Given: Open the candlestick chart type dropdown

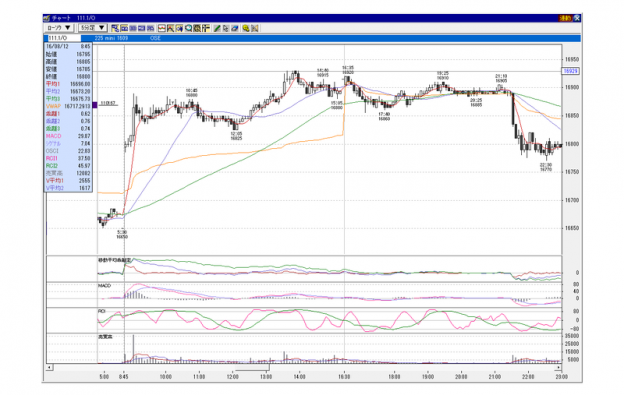Looking at the screenshot, I should (59, 28).
